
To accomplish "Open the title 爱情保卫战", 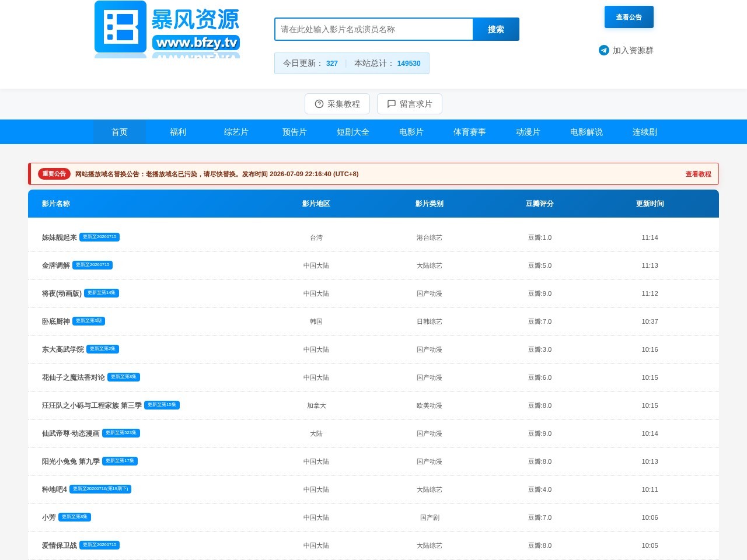I will point(59,545).
